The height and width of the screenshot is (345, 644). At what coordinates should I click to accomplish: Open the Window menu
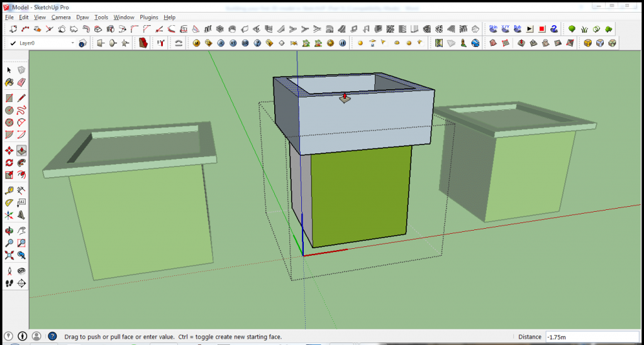pyautogui.click(x=124, y=17)
